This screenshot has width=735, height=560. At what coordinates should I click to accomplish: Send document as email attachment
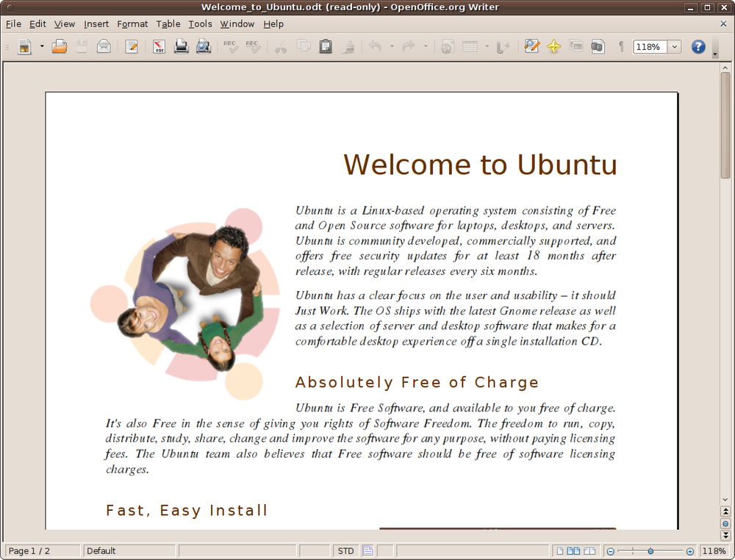coord(104,46)
